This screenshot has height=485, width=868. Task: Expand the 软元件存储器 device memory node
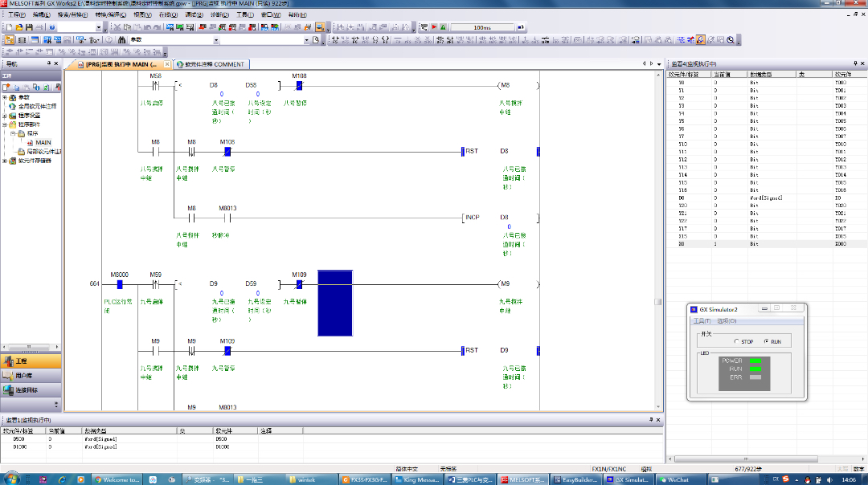click(5, 161)
